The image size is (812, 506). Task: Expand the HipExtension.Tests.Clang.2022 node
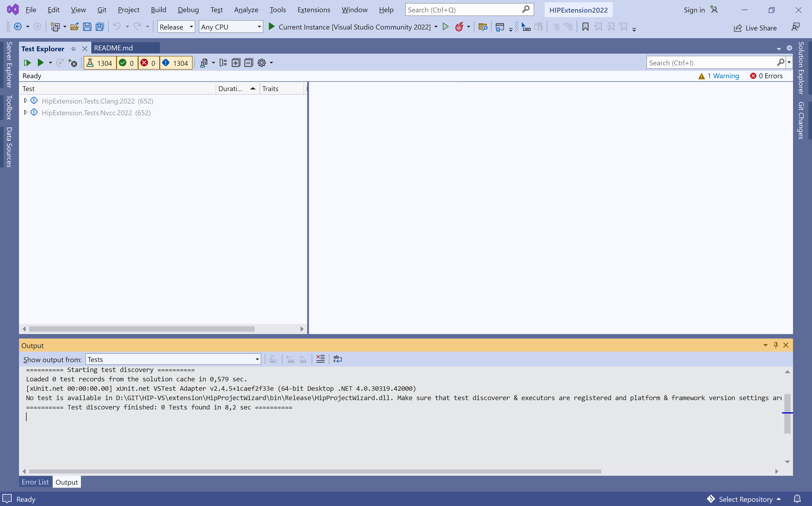[x=26, y=101]
